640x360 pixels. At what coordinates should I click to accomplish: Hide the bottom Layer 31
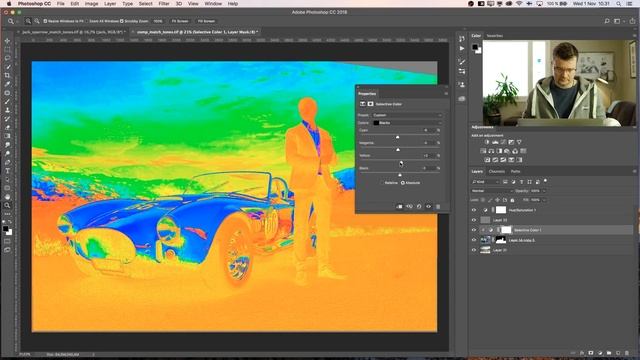pos(474,250)
